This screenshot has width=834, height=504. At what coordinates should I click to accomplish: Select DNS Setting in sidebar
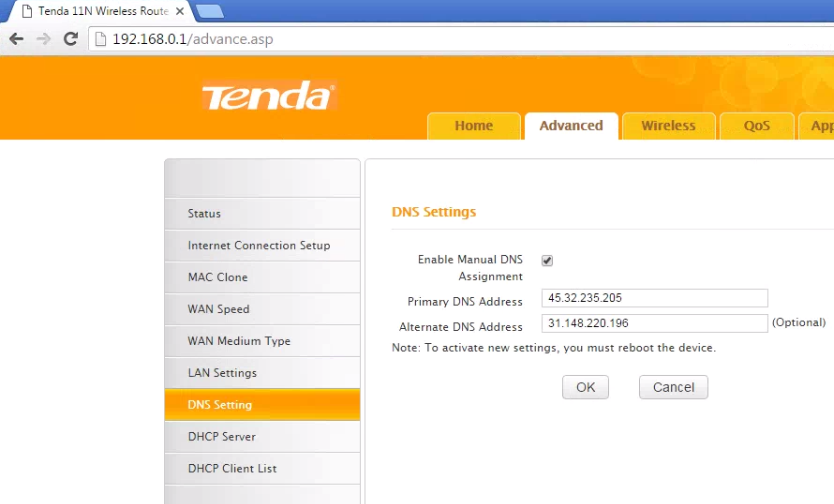pyautogui.click(x=262, y=405)
